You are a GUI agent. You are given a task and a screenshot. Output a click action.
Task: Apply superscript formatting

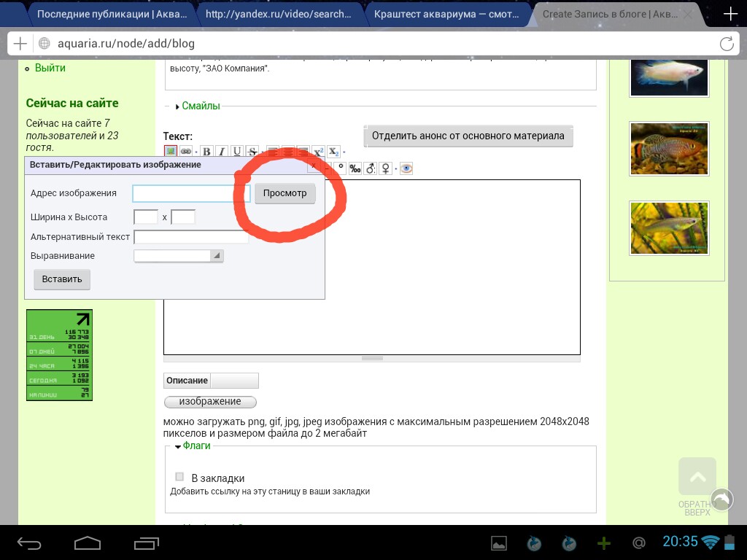point(318,152)
